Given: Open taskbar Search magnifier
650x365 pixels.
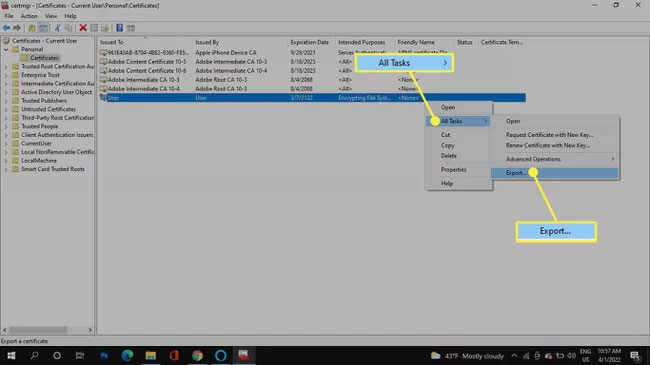Looking at the screenshot, I should coord(34,355).
